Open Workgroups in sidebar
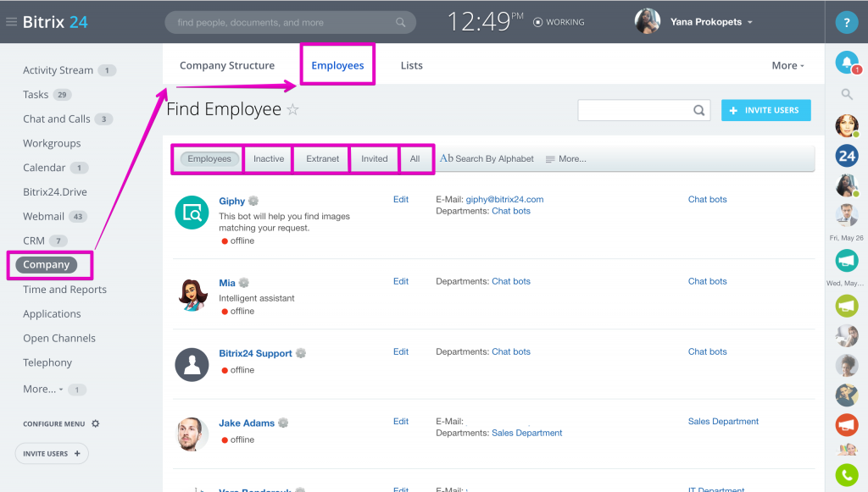This screenshot has height=492, width=868. click(x=52, y=143)
